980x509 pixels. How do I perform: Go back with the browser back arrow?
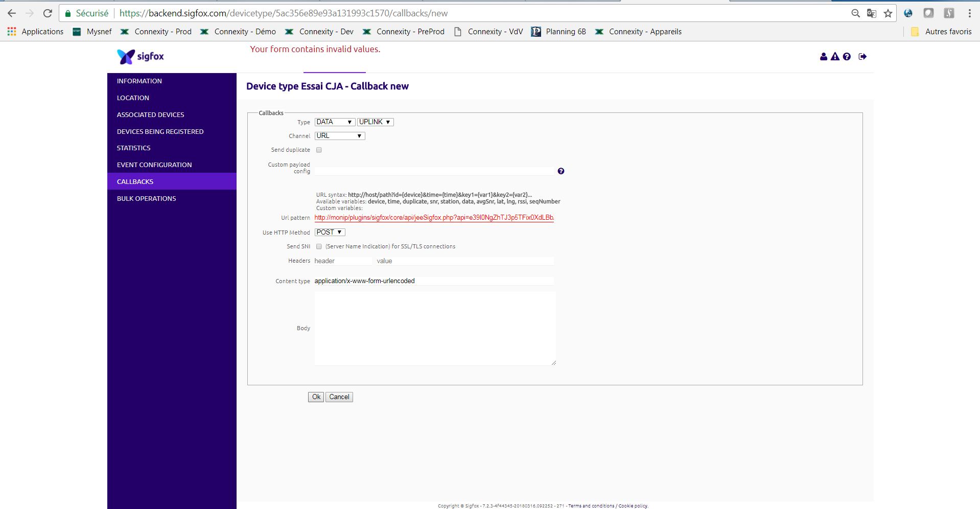click(x=12, y=13)
